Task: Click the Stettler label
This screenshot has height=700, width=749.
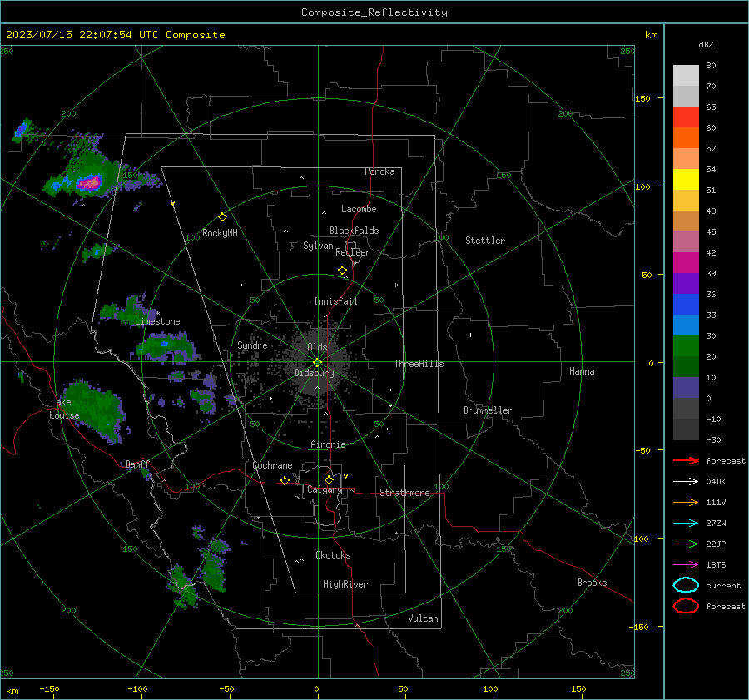Action: (485, 241)
